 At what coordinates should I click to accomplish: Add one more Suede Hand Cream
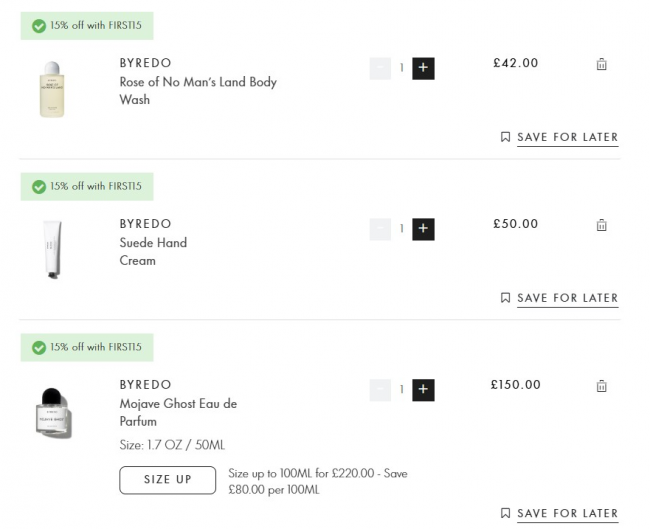point(423,229)
